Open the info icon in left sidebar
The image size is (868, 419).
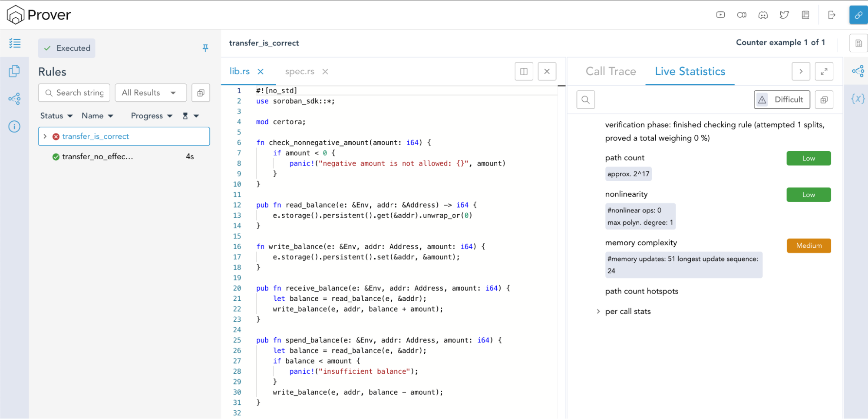[x=14, y=126]
